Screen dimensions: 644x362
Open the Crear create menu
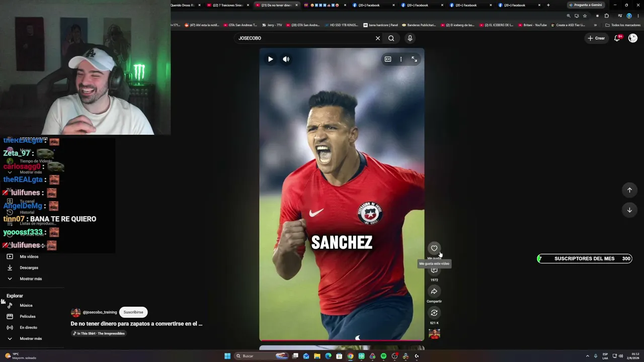pyautogui.click(x=596, y=38)
